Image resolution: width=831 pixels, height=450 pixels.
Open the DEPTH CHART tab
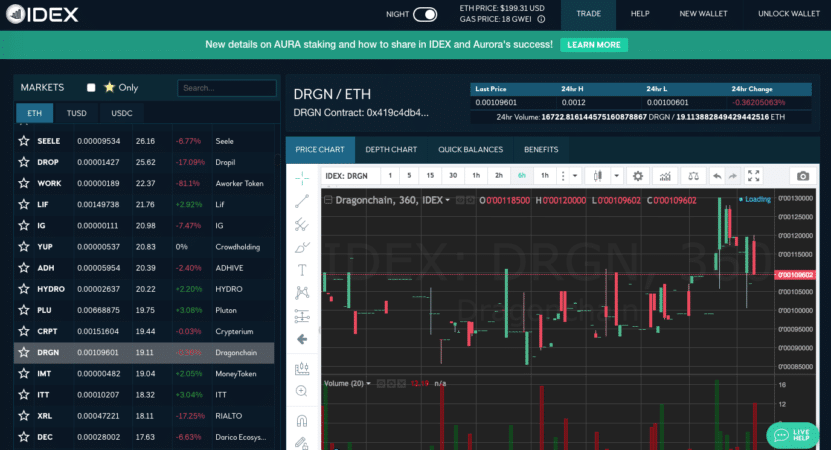[x=391, y=149]
